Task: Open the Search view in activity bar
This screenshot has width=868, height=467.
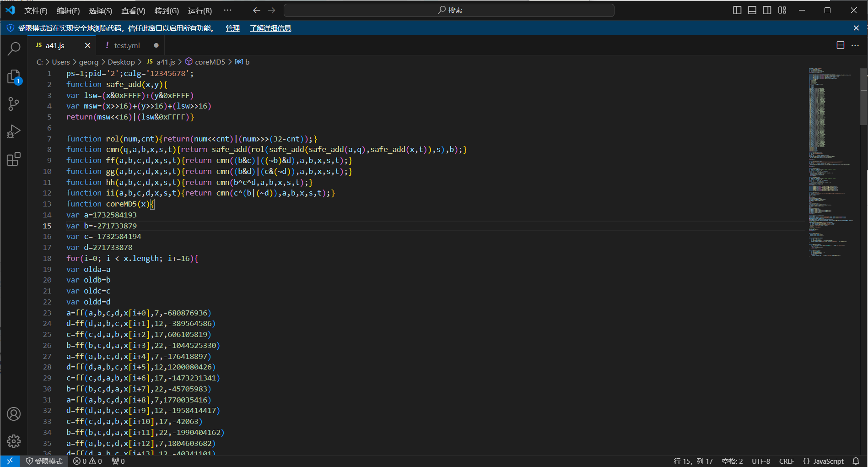Action: click(x=14, y=49)
